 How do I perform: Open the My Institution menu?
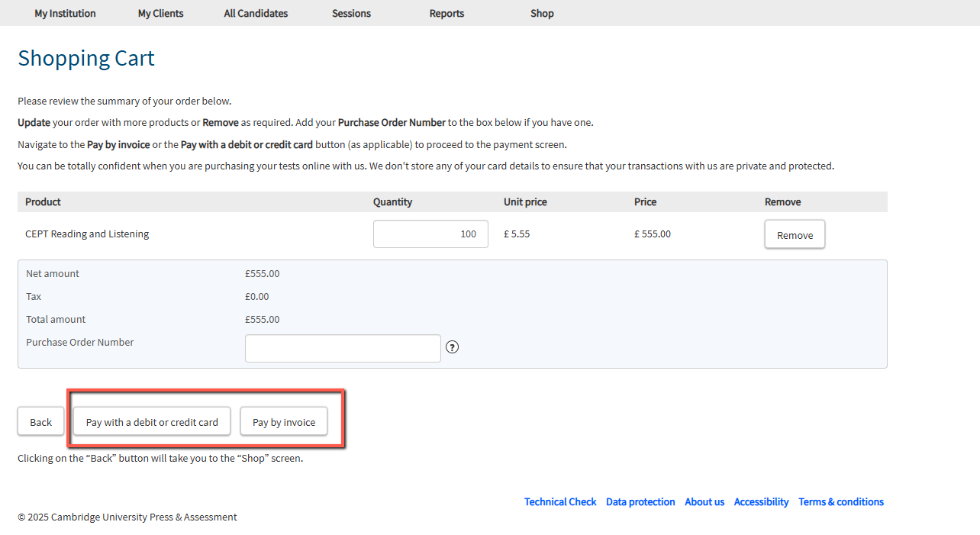click(65, 13)
